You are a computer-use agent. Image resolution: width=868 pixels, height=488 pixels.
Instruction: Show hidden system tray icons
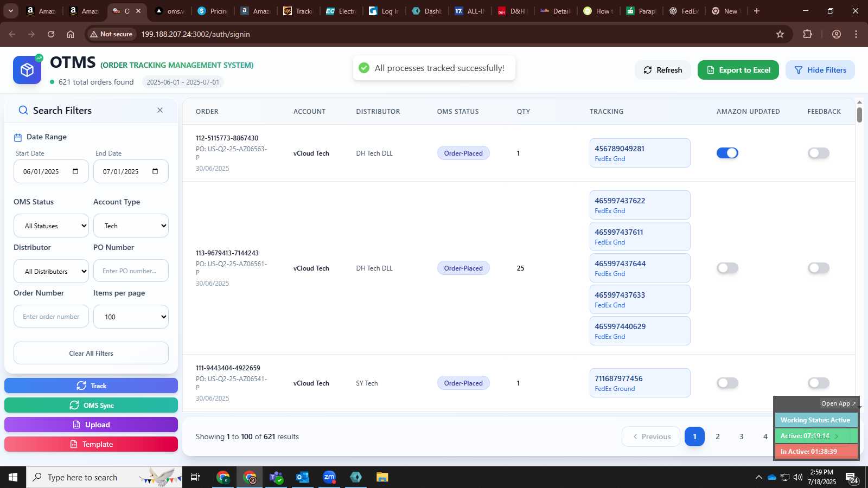[x=758, y=477]
